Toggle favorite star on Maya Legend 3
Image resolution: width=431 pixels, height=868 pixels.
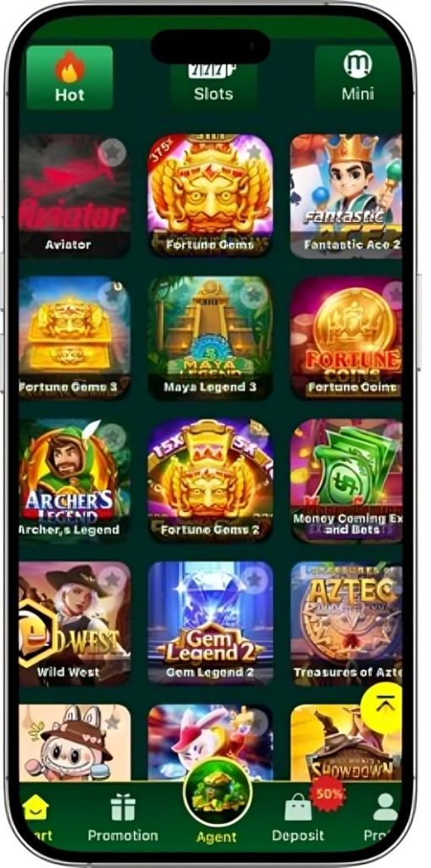(254, 294)
